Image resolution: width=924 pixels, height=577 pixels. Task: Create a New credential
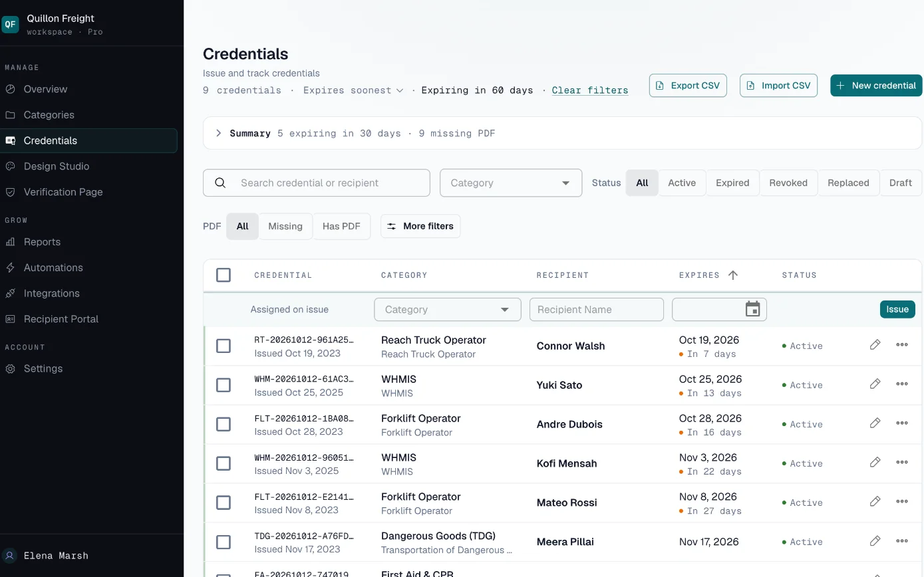click(876, 86)
